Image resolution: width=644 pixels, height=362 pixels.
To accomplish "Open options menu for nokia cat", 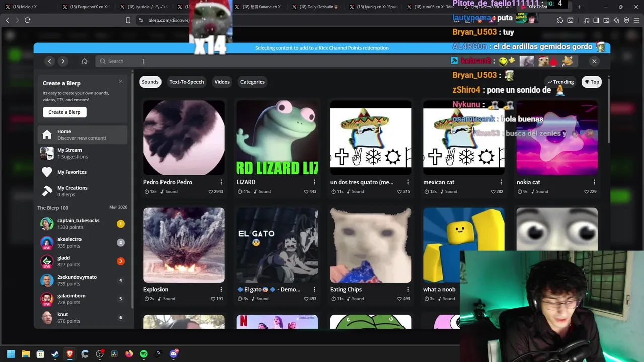I will coord(594,182).
